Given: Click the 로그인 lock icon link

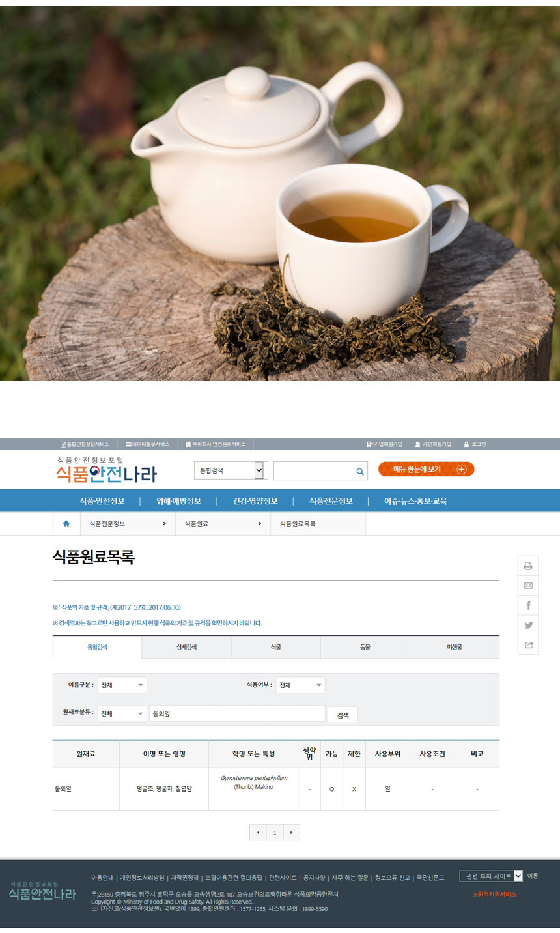Looking at the screenshot, I should (x=475, y=444).
